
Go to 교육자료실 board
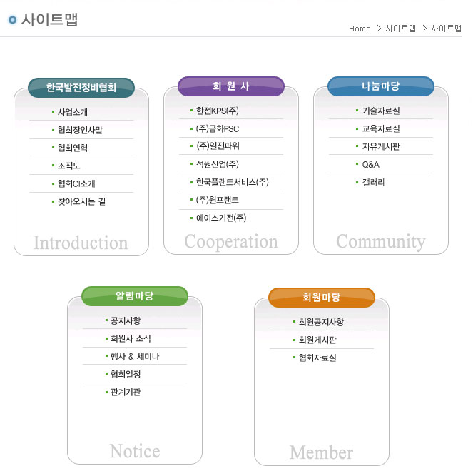click(x=381, y=128)
